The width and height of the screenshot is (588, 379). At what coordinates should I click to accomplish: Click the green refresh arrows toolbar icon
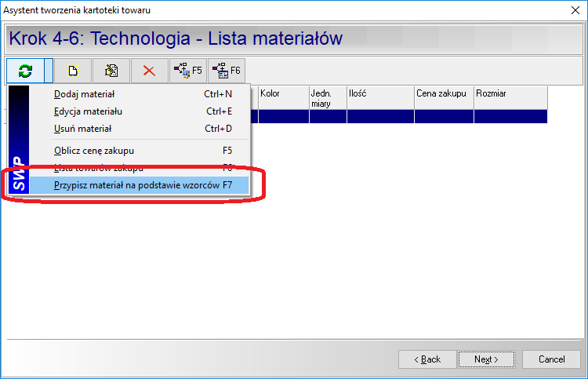25,71
